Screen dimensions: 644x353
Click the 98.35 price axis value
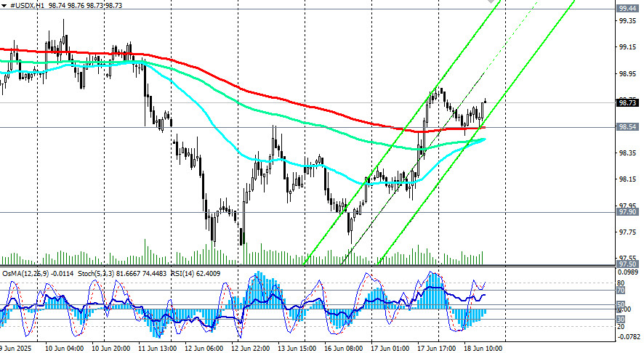coord(627,153)
